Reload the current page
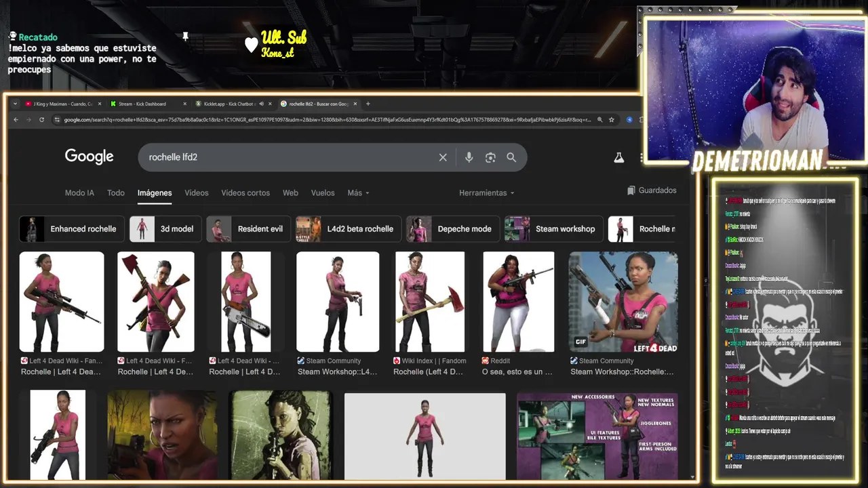868x488 pixels. [41, 120]
